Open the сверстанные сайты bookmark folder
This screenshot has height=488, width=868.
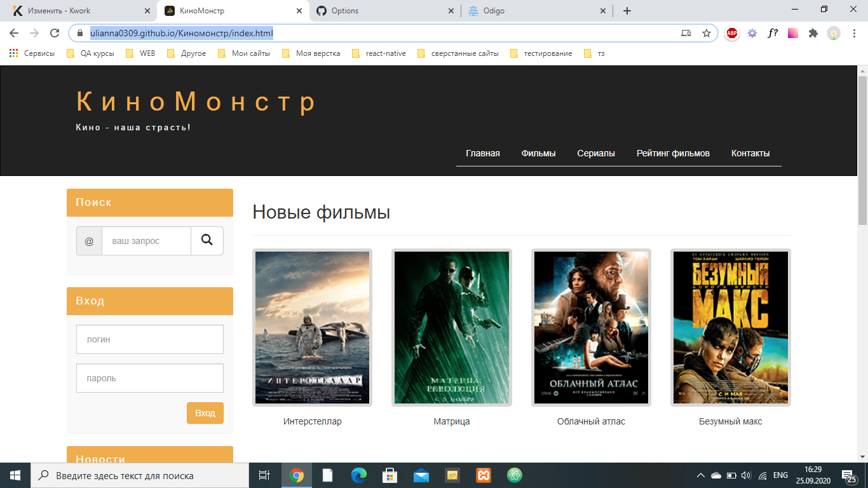tap(458, 53)
